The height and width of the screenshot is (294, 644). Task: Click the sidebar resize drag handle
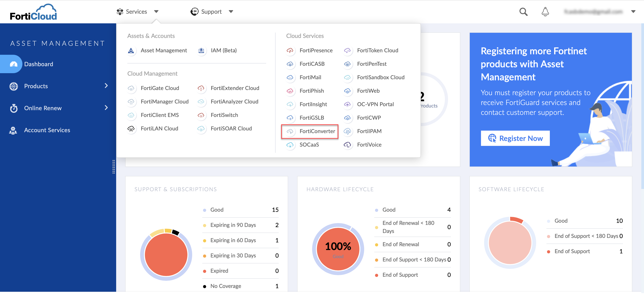[x=113, y=167]
